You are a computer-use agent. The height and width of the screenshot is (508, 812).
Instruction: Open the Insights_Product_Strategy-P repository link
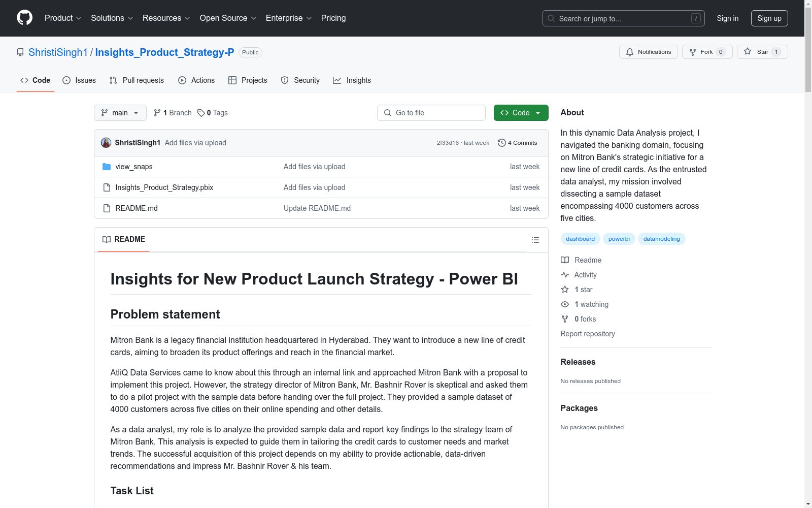165,52
